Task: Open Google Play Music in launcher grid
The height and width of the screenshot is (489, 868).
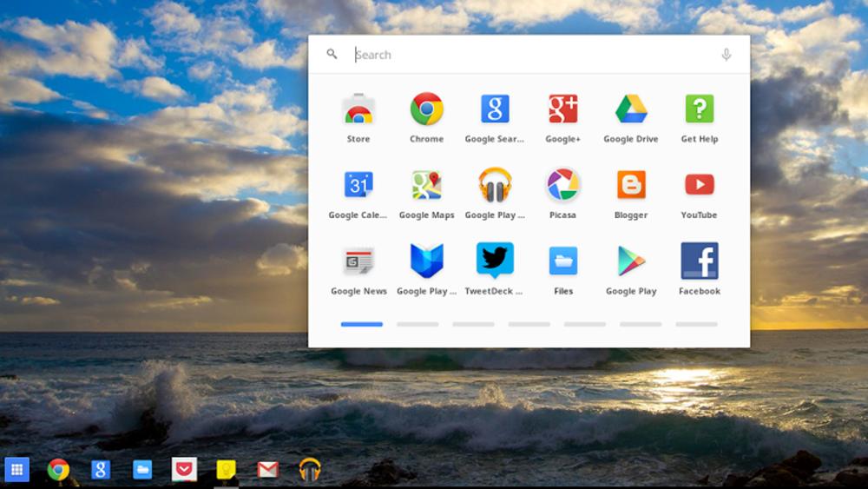Action: 495,185
